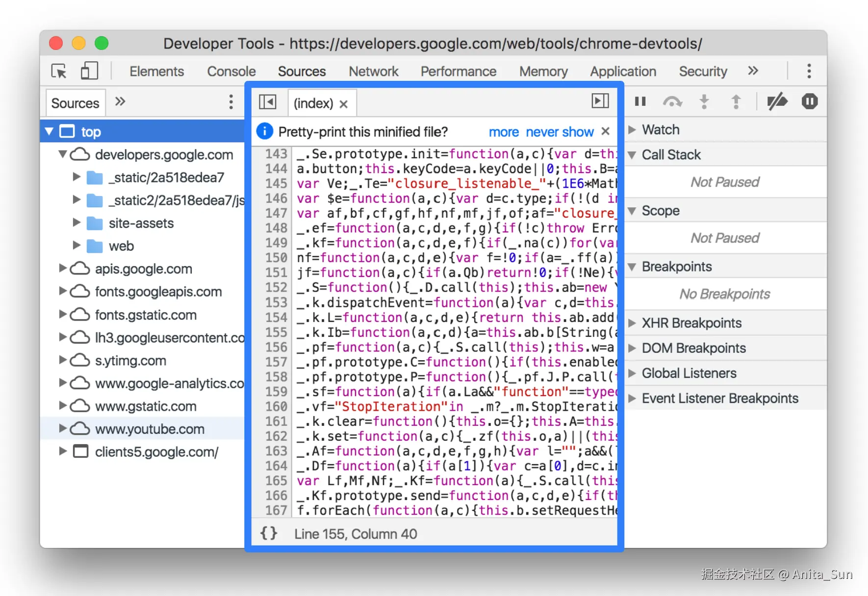The height and width of the screenshot is (596, 868).
Task: Expand the fonts.googleapis.com domain
Action: pyautogui.click(x=62, y=291)
